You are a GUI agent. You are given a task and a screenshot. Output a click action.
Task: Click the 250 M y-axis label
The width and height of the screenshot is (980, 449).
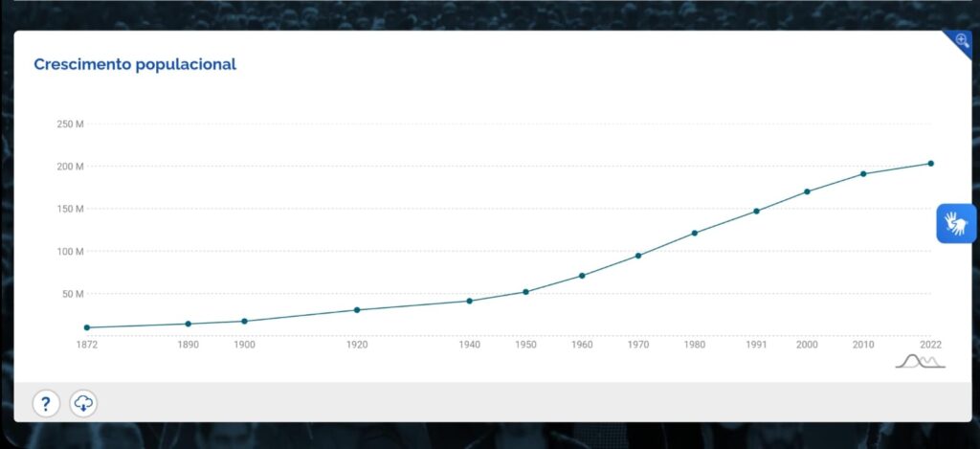pos(71,124)
